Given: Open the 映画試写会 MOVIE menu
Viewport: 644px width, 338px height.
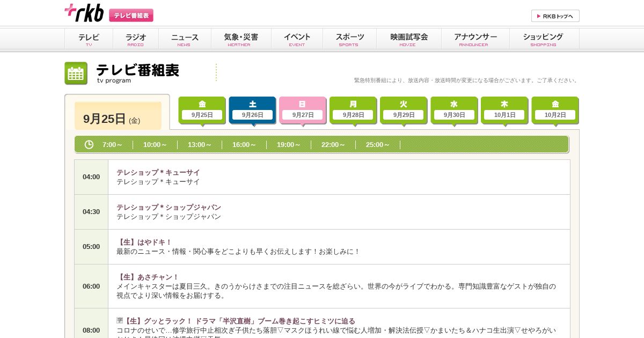Looking at the screenshot, I should tap(409, 39).
